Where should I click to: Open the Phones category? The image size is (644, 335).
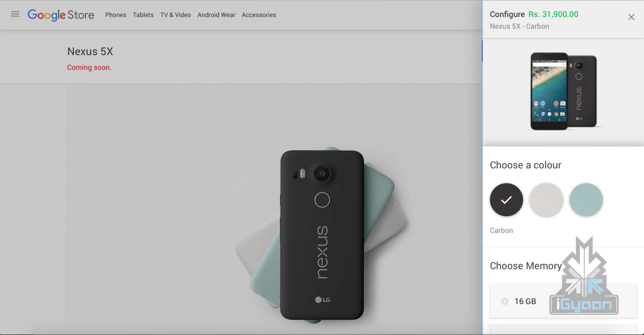[x=116, y=15]
